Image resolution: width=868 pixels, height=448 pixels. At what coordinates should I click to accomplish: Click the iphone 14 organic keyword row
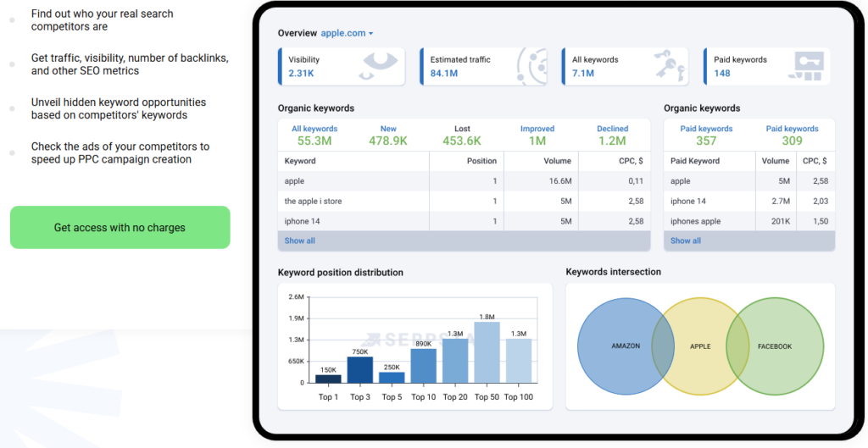(x=464, y=221)
